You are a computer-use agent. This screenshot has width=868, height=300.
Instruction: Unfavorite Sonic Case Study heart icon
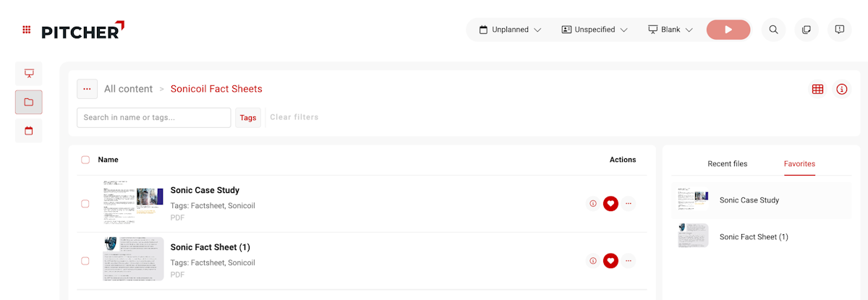(x=610, y=204)
